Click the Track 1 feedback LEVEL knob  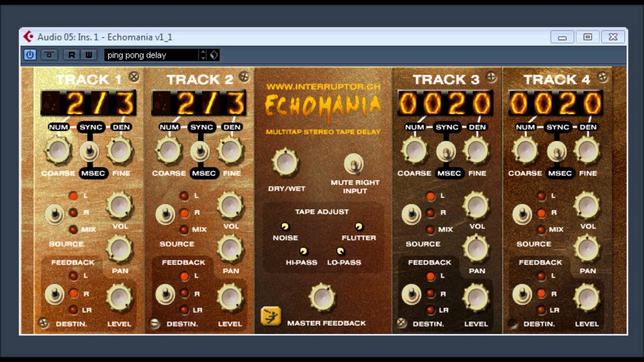click(120, 298)
